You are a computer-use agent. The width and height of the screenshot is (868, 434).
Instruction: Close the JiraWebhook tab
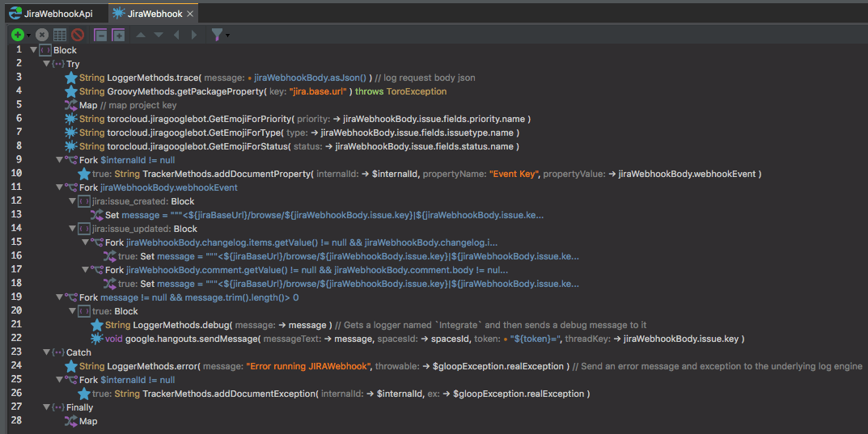pyautogui.click(x=190, y=14)
